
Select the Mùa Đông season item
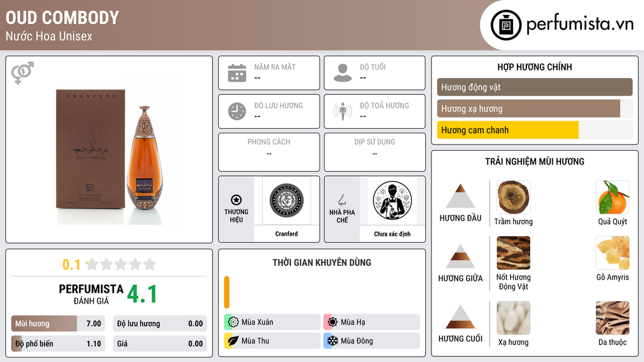pos(372,341)
